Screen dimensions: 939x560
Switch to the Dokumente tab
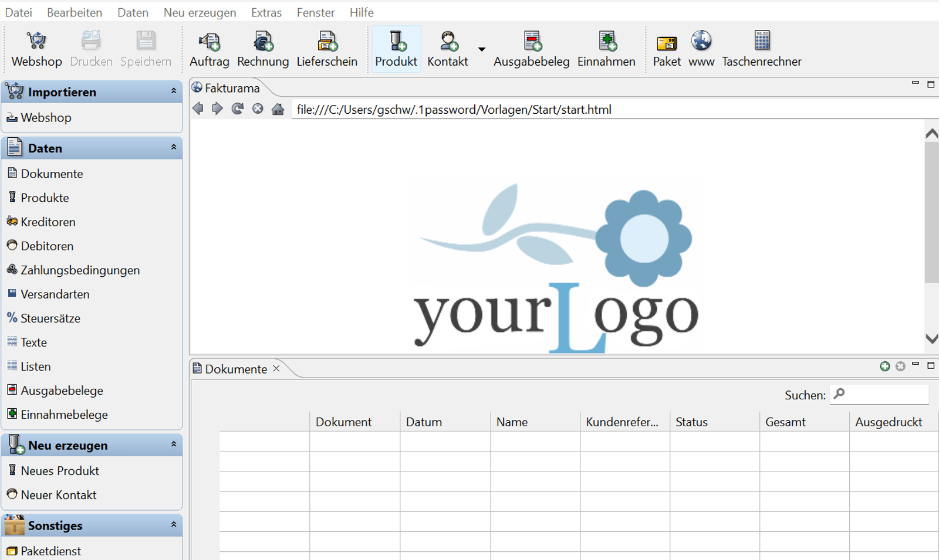(x=236, y=369)
